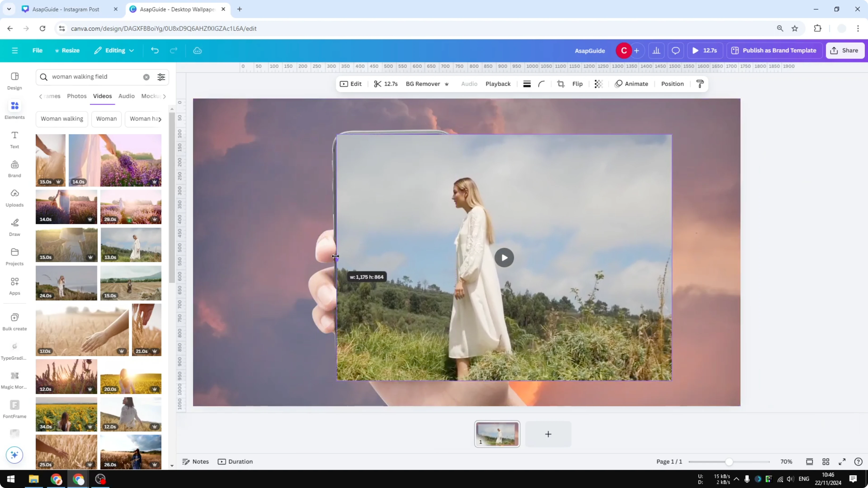
Task: Select the corner rounding control
Action: click(x=541, y=84)
